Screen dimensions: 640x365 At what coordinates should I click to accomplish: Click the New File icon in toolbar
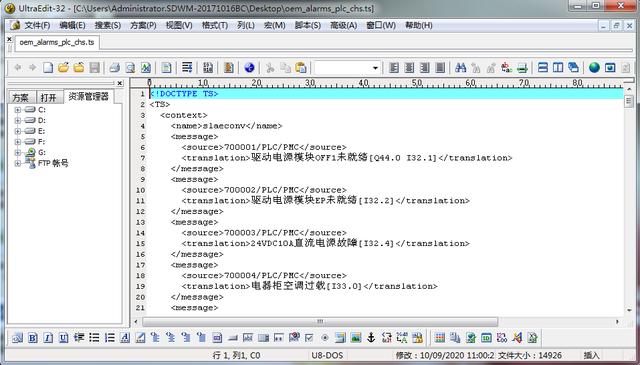click(x=48, y=67)
